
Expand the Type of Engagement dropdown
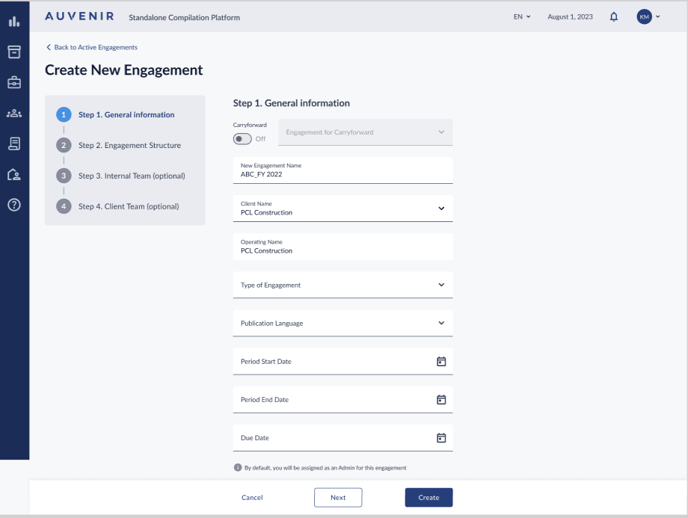(x=441, y=285)
